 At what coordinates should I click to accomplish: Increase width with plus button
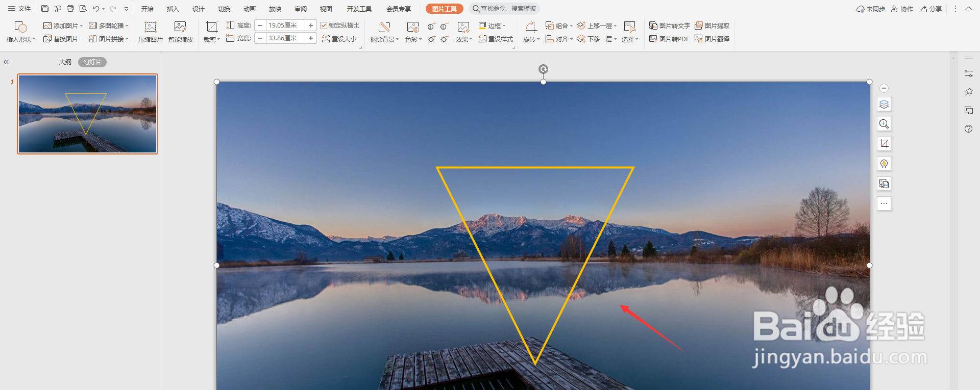311,38
